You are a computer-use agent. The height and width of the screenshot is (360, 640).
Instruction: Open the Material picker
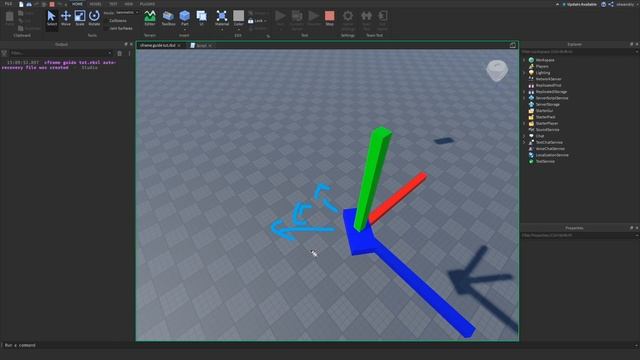click(222, 18)
